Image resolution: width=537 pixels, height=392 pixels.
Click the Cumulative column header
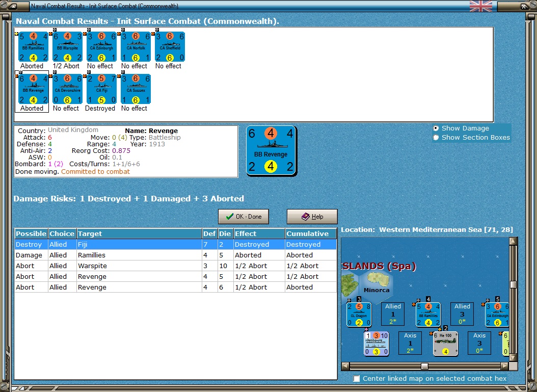(x=311, y=233)
